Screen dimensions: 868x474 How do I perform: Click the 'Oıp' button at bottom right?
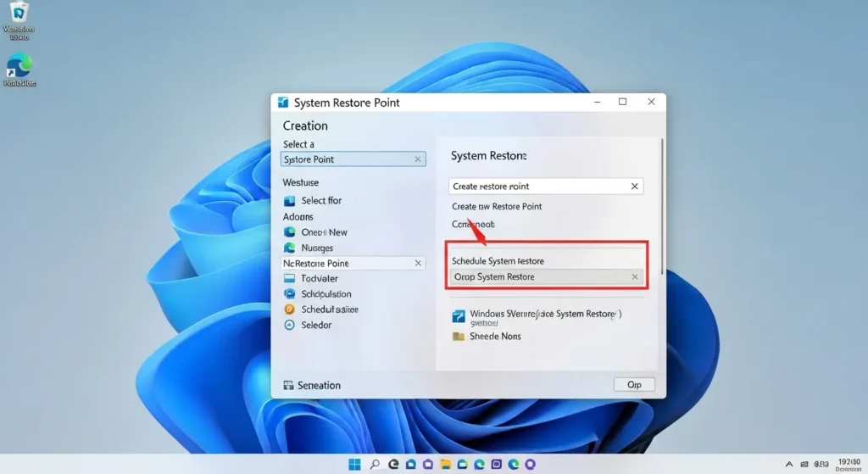point(634,384)
